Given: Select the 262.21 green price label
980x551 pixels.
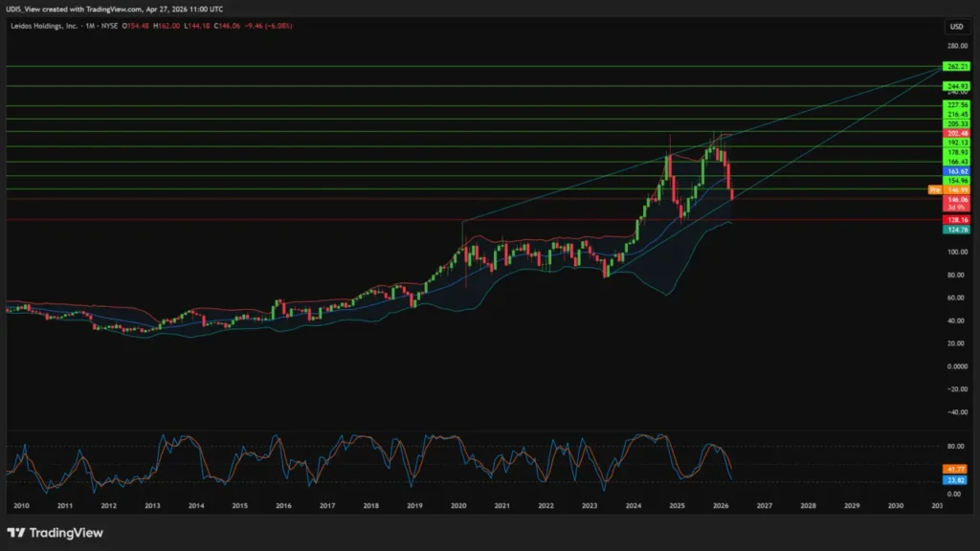Looking at the screenshot, I should (956, 66).
